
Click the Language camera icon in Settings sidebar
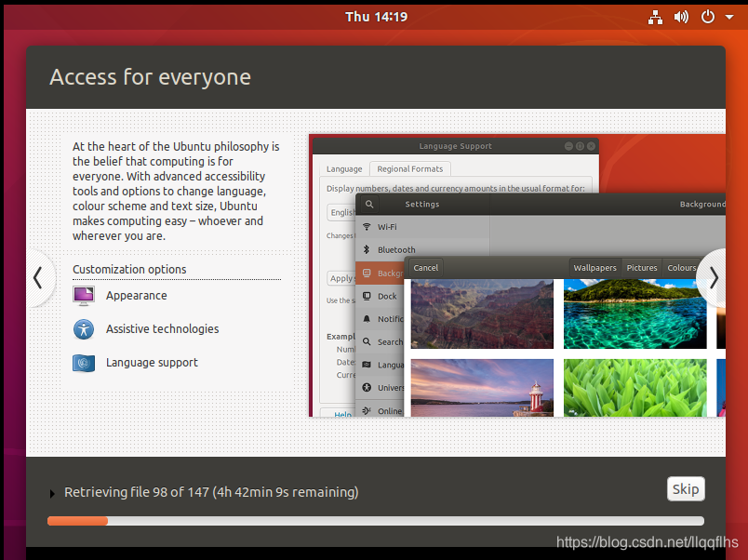[367, 365]
